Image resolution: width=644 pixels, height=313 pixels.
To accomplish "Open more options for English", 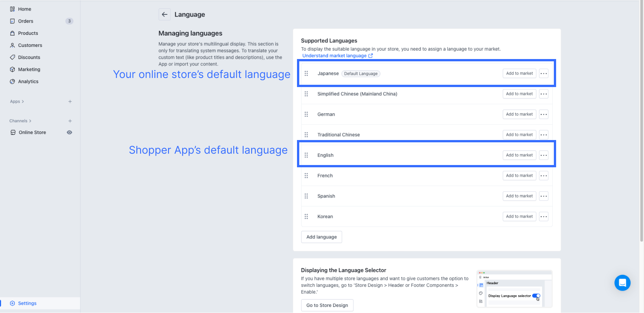I will click(544, 155).
